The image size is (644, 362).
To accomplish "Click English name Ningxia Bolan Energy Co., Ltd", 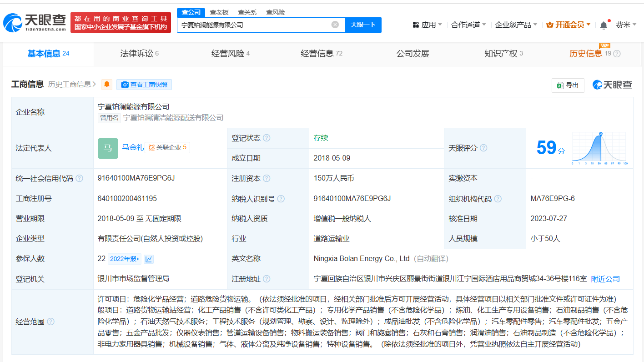I will click(362, 259).
